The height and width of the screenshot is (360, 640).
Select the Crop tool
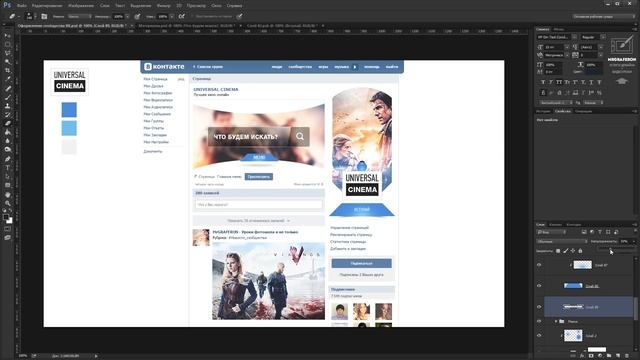[7, 71]
